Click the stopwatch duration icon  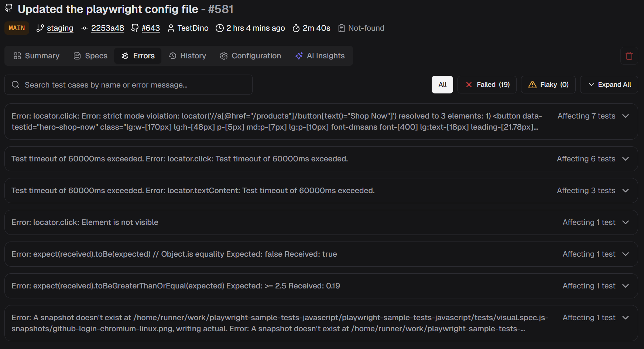[x=296, y=28]
